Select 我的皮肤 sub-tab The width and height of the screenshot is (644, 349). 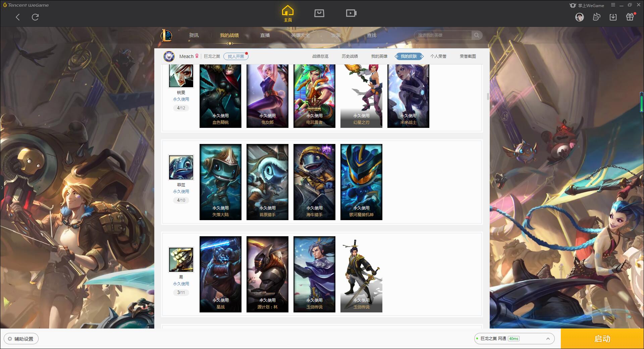coord(409,56)
